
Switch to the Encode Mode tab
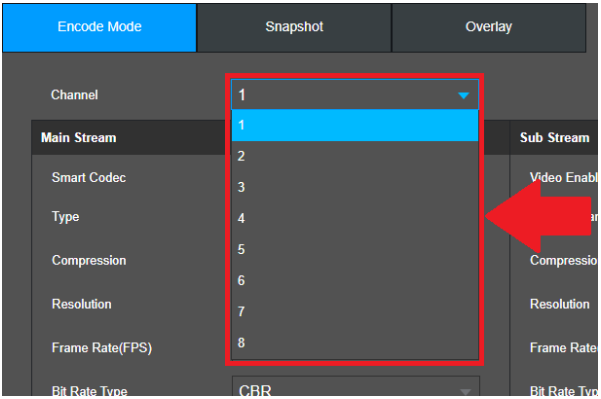[100, 28]
